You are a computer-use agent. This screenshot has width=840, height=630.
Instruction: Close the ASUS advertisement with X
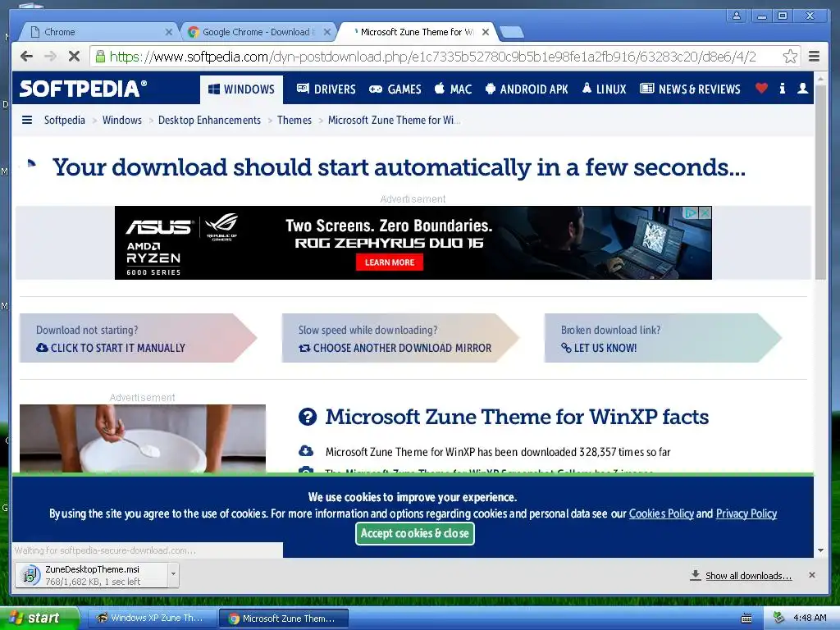705,212
